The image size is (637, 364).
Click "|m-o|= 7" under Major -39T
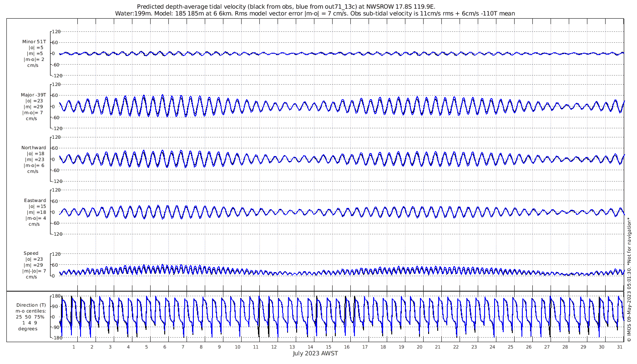33,113
